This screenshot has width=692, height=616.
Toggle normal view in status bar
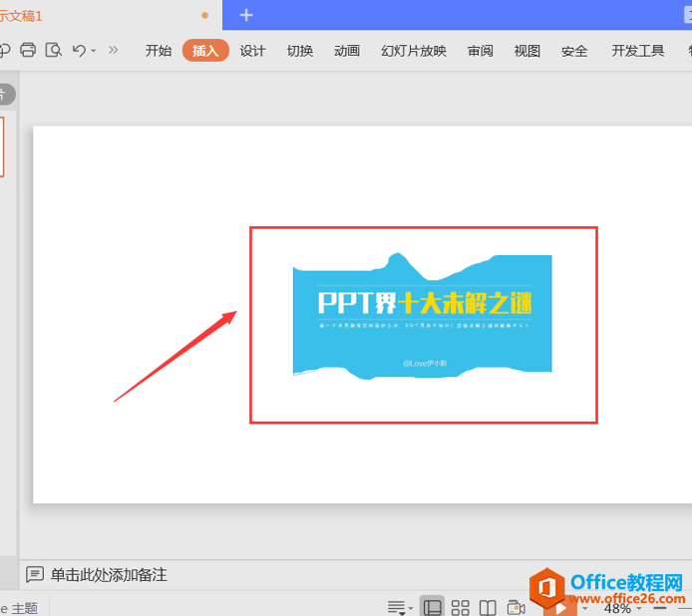point(432,607)
